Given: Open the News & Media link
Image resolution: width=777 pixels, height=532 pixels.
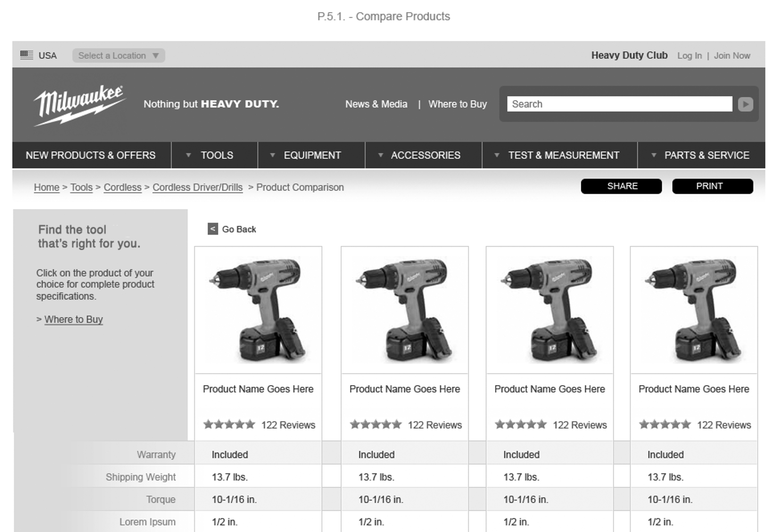Looking at the screenshot, I should point(376,104).
